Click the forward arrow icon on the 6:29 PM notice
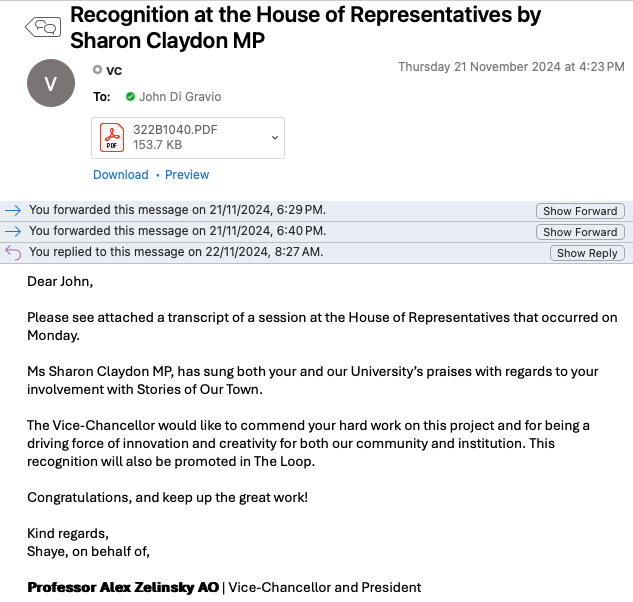The width and height of the screenshot is (633, 602). point(13,210)
